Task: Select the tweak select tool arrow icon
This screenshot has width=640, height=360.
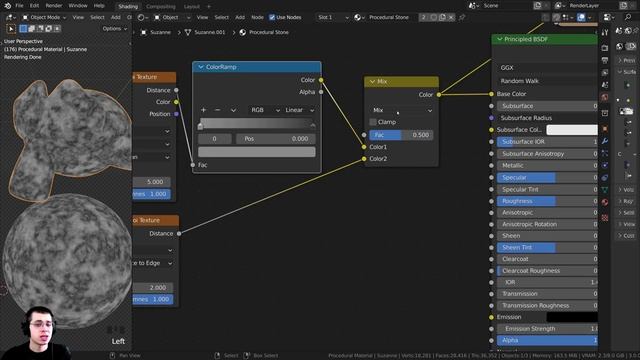Action: [11, 29]
